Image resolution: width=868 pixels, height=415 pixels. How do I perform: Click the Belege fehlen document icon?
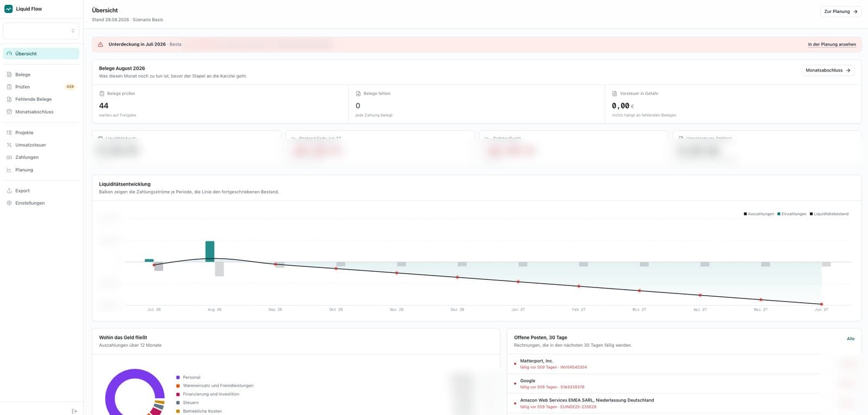[358, 93]
